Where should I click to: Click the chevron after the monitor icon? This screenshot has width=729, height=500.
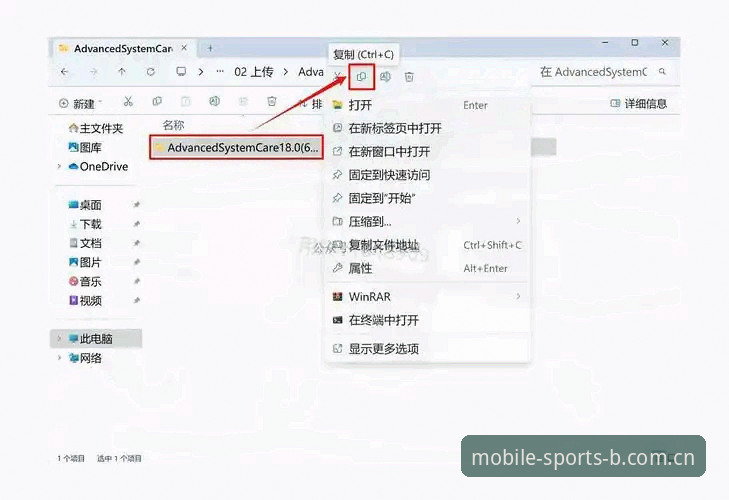(x=201, y=72)
